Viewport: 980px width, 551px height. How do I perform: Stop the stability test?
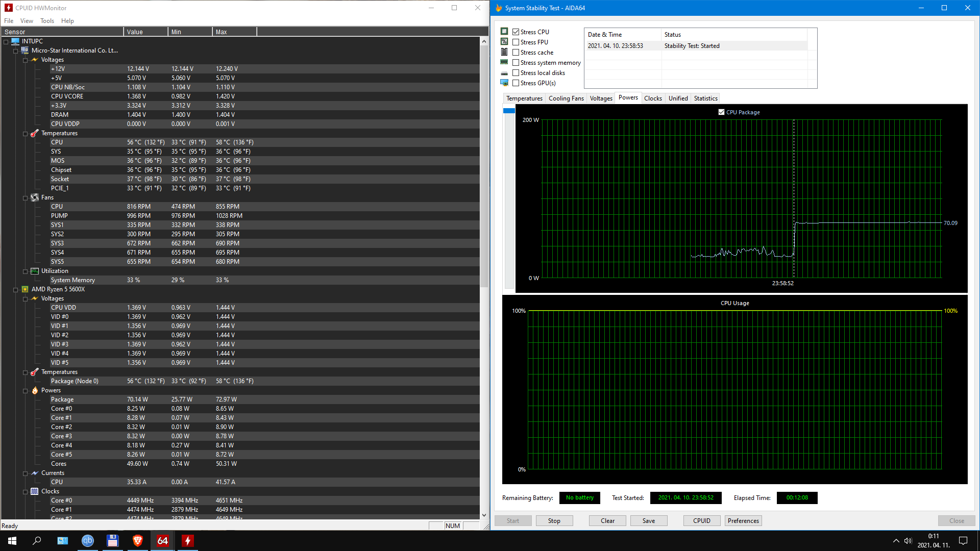[x=554, y=521]
